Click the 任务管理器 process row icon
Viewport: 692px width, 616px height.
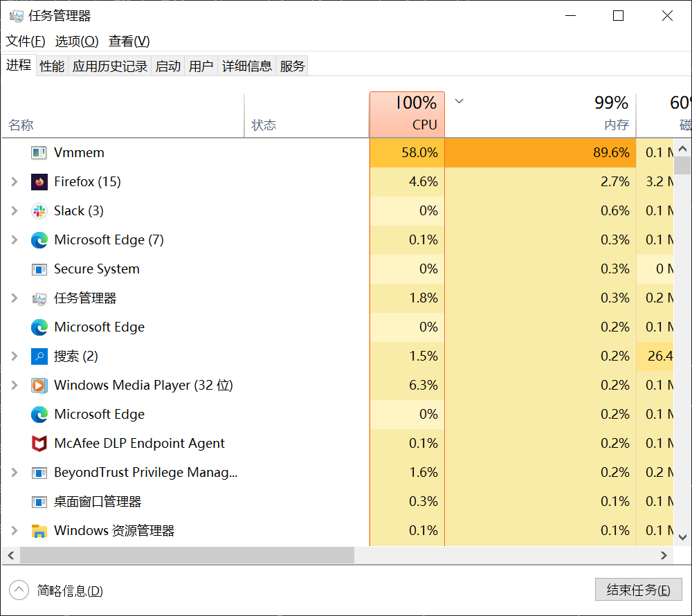click(x=39, y=298)
